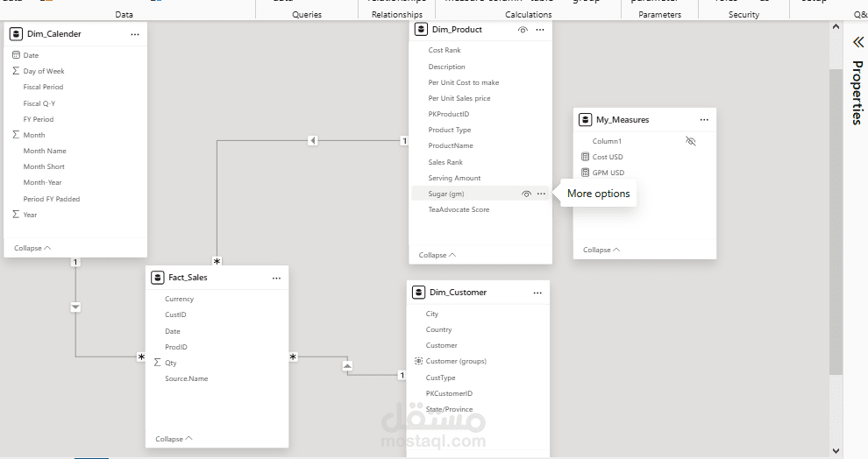Viewport: 868px width, 459px height.
Task: Click the vertical scrollbar thumb
Action: (836, 222)
